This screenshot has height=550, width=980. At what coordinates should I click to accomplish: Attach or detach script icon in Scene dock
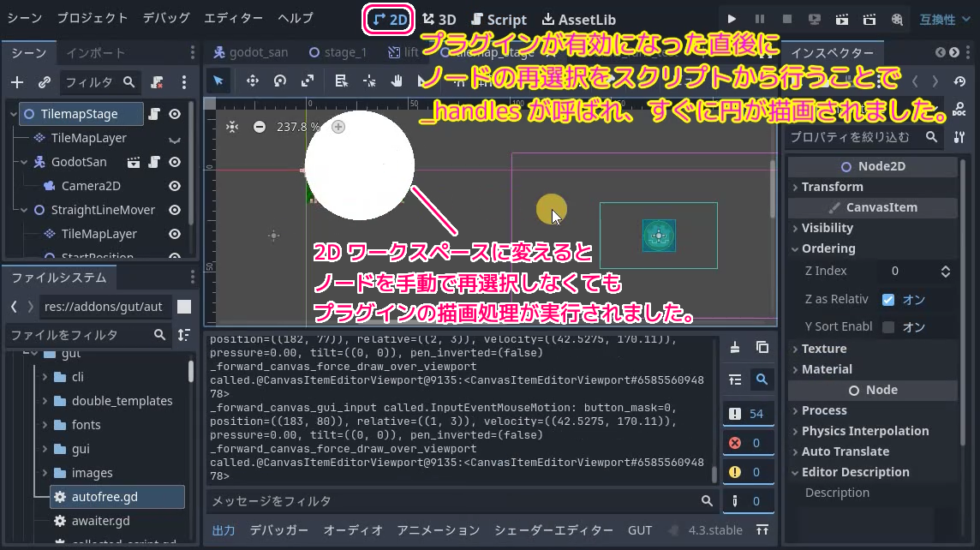[157, 82]
